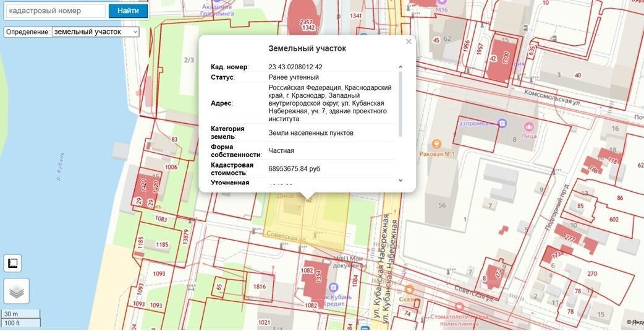
Task: Click building label 173 on map
Action: 556,256
